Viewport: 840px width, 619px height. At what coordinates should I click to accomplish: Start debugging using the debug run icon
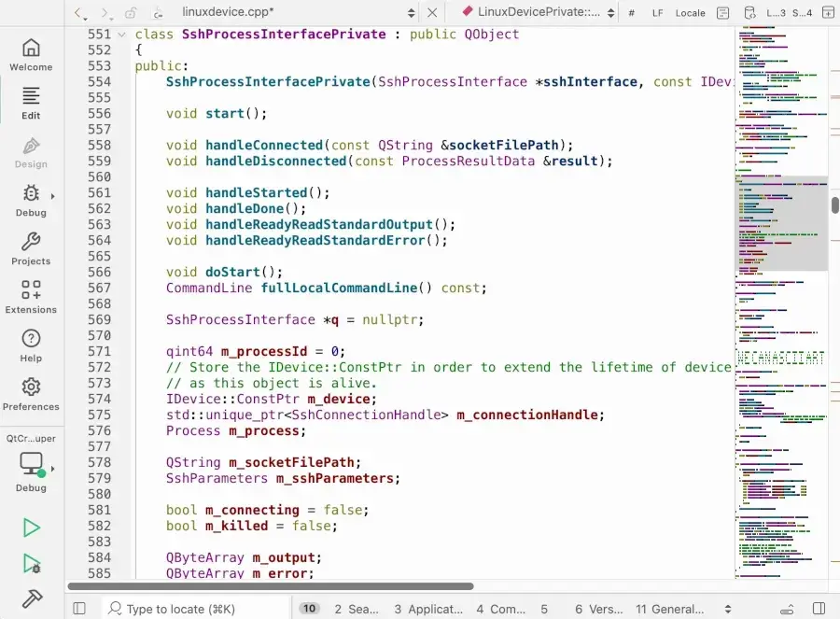30,564
